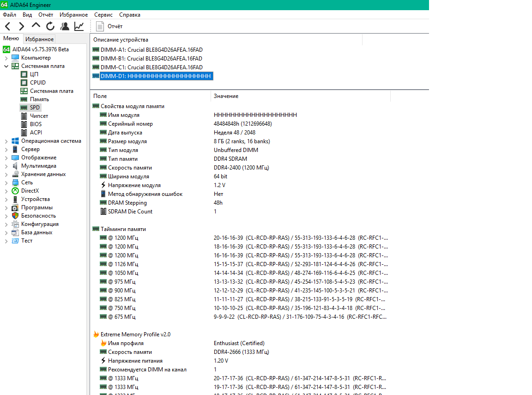Expand the Сервер tree node
Image resolution: width=532 pixels, height=395 pixels.
pos(6,149)
